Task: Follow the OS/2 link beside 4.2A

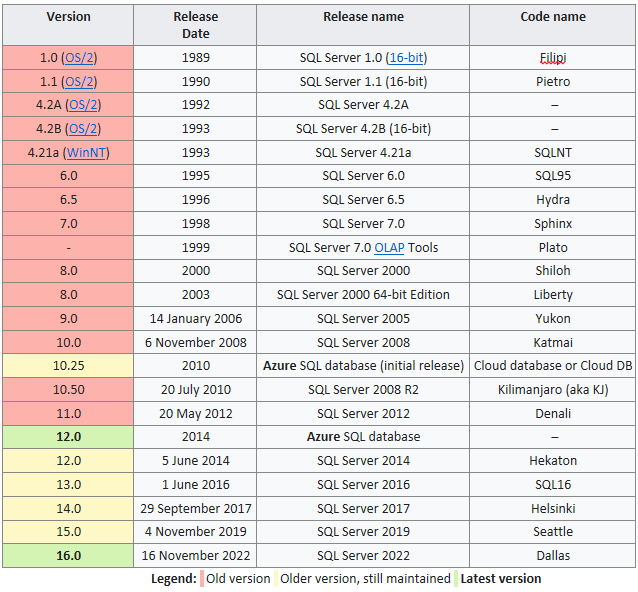Action: point(83,105)
